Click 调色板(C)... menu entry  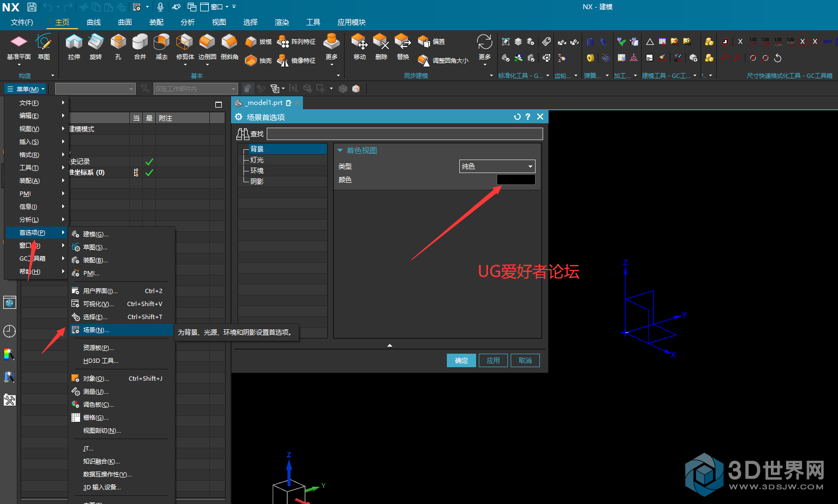(121, 404)
